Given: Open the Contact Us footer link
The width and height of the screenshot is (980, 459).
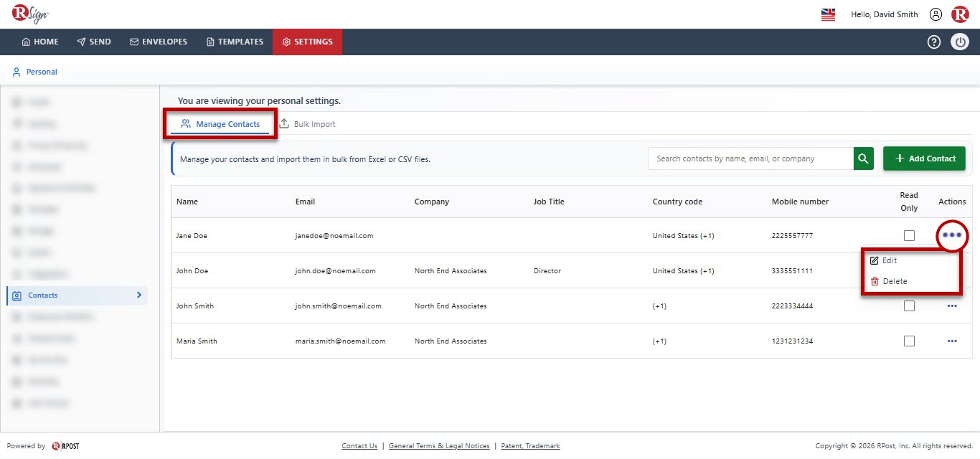Looking at the screenshot, I should (x=359, y=446).
